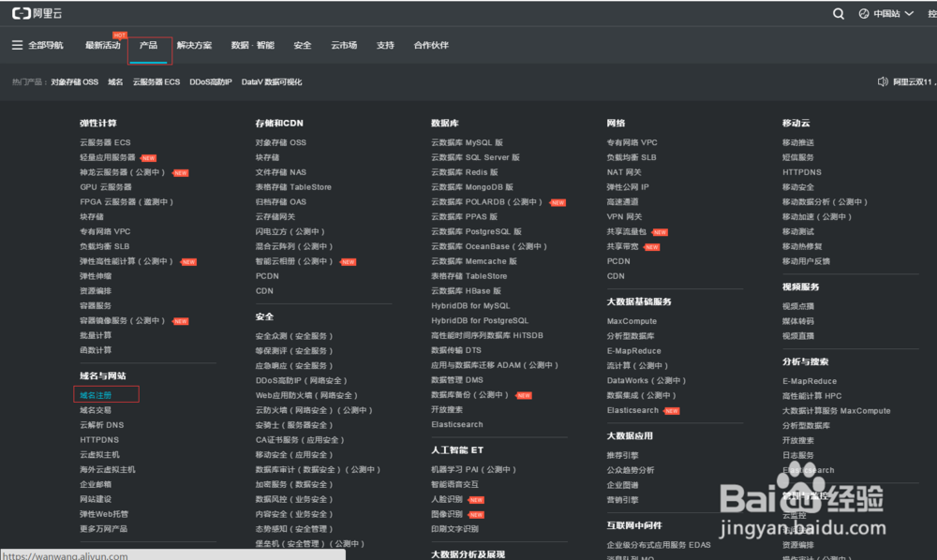Open CA证书服务 link

(300, 440)
